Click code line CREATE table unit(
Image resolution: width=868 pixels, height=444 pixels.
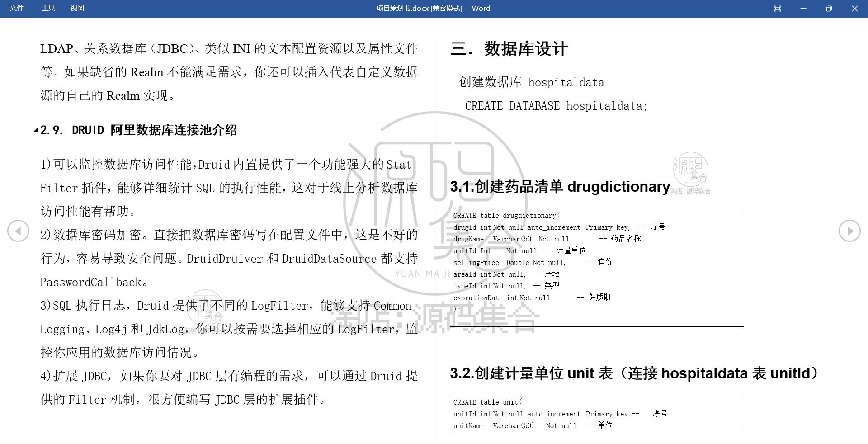pos(488,402)
